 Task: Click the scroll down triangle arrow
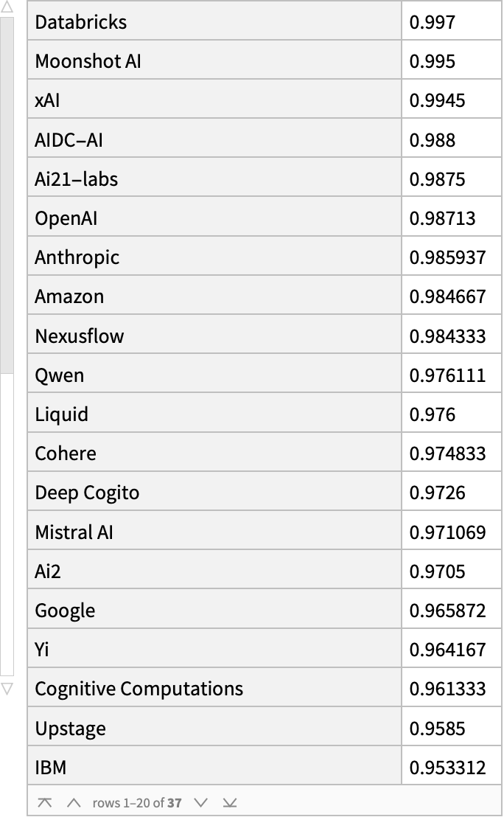[x=7, y=689]
